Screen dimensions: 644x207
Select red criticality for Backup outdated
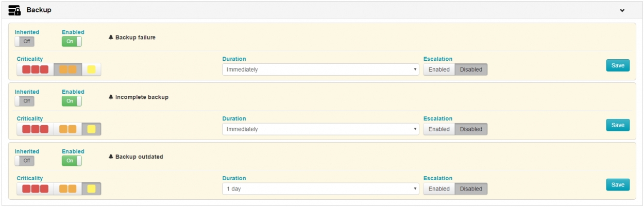[x=35, y=189]
